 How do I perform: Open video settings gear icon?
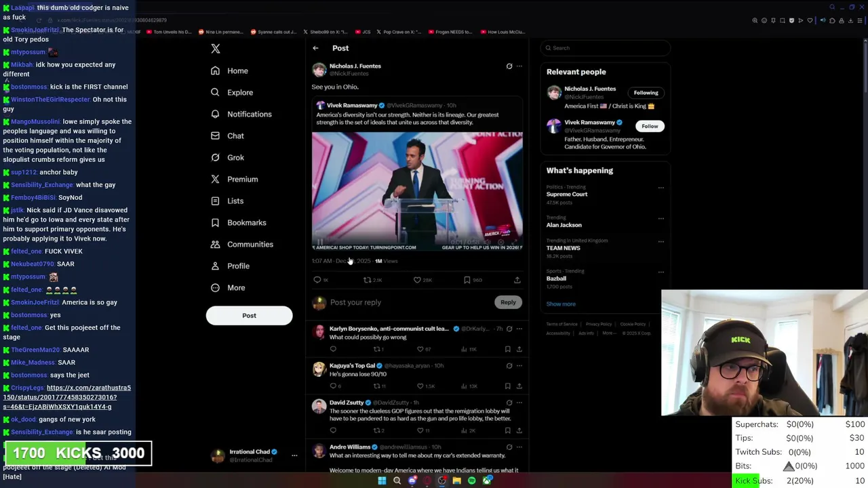point(501,242)
